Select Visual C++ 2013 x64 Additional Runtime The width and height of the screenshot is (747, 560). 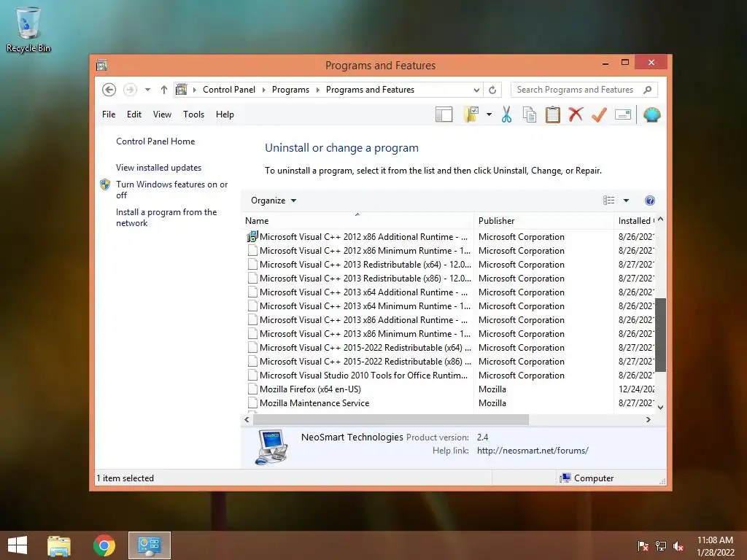click(x=357, y=292)
